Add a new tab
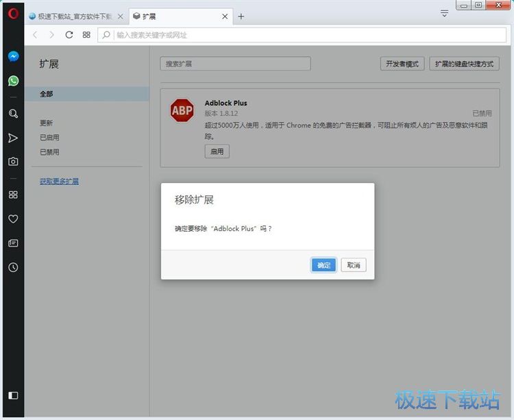 point(241,16)
